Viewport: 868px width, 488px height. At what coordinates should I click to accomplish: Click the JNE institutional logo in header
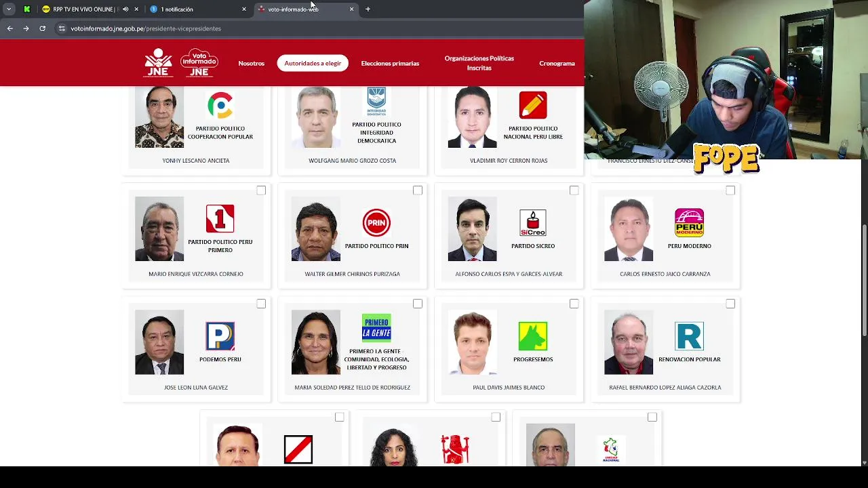[x=158, y=63]
